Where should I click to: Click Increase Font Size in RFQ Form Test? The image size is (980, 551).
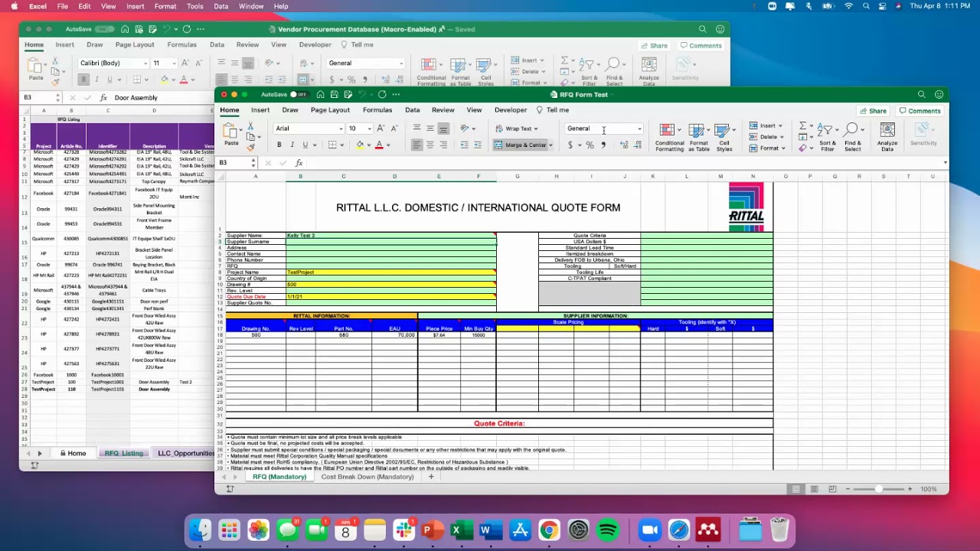click(x=381, y=129)
